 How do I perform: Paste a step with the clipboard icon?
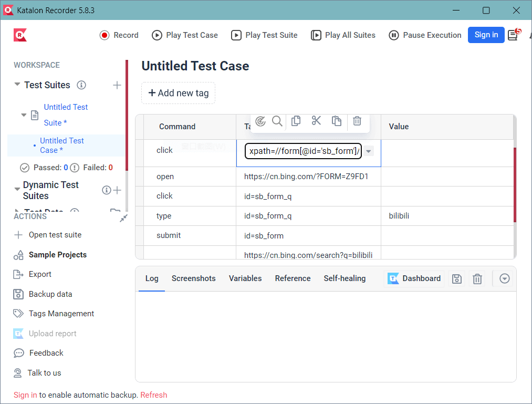(336, 121)
